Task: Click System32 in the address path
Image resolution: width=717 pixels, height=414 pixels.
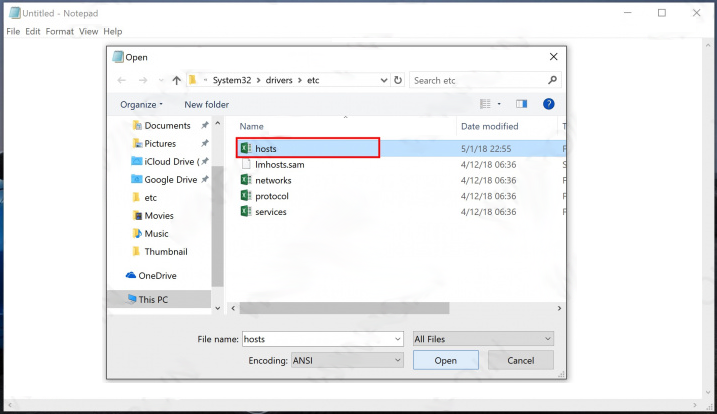Action: (232, 80)
